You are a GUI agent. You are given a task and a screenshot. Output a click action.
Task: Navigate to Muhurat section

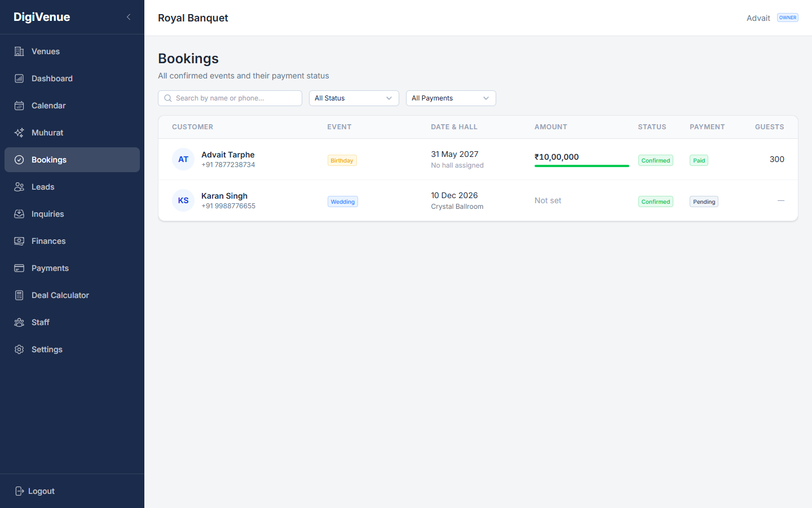tap(72, 133)
